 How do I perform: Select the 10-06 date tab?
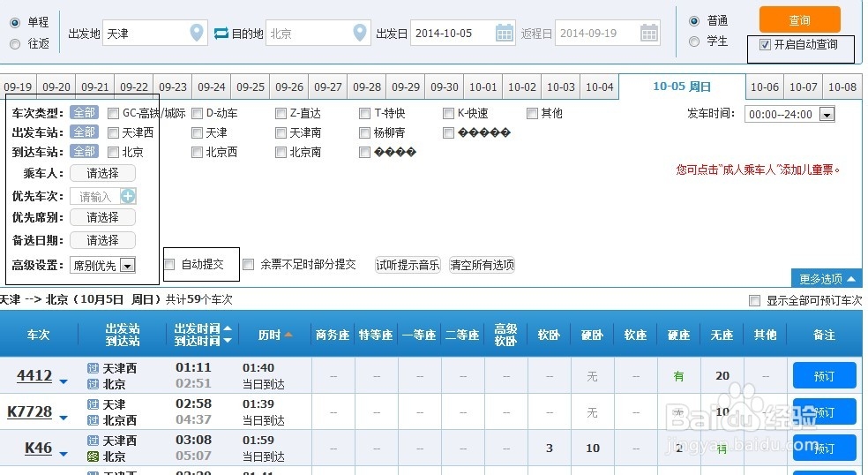[765, 87]
